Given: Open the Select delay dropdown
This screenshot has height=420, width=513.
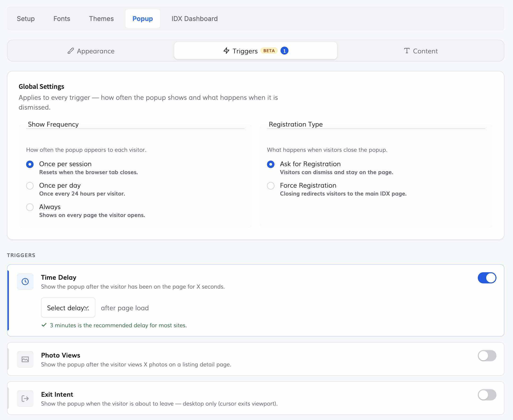Looking at the screenshot, I should (x=68, y=307).
